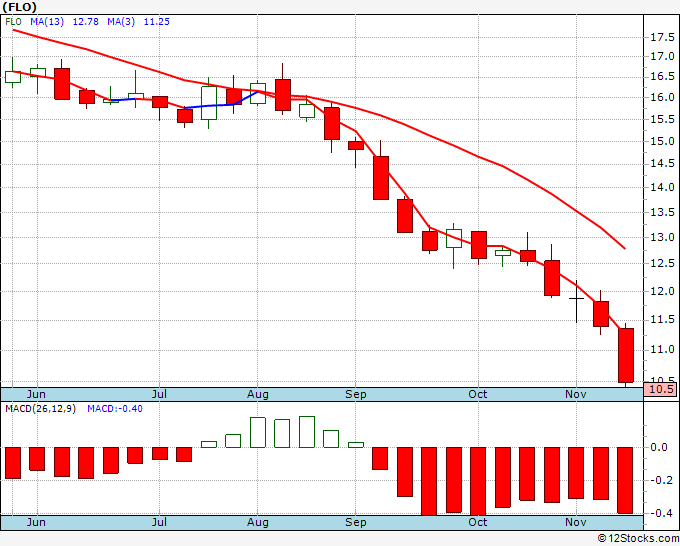Click the 16.0 price axis label
This screenshot has width=680, height=546.
click(x=662, y=98)
